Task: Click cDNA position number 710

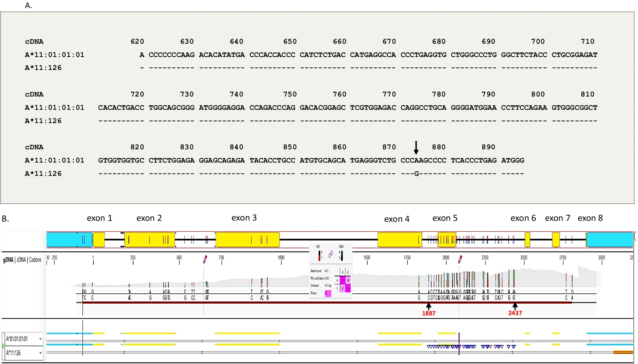Action: point(587,41)
